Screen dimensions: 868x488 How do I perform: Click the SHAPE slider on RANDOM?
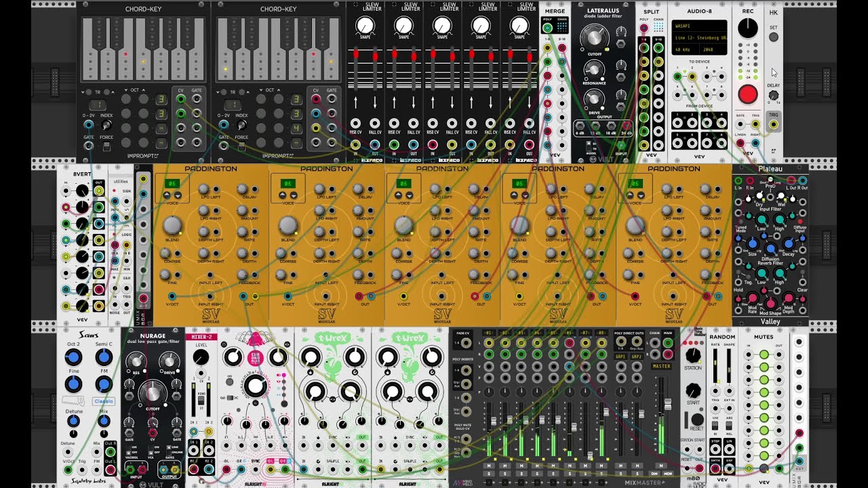pos(729,365)
